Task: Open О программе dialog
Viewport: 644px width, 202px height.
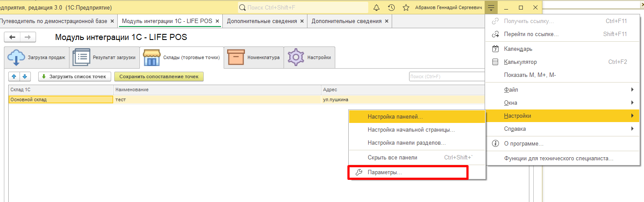Action: 562,143
